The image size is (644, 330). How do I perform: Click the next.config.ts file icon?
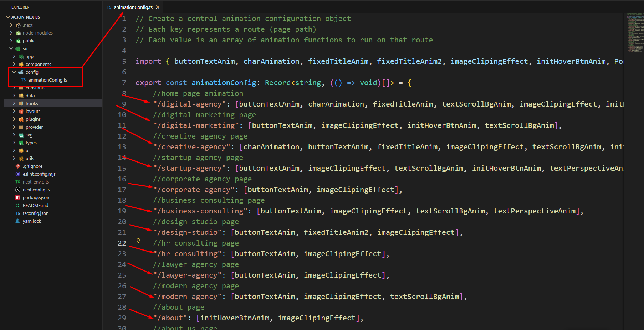(18, 190)
